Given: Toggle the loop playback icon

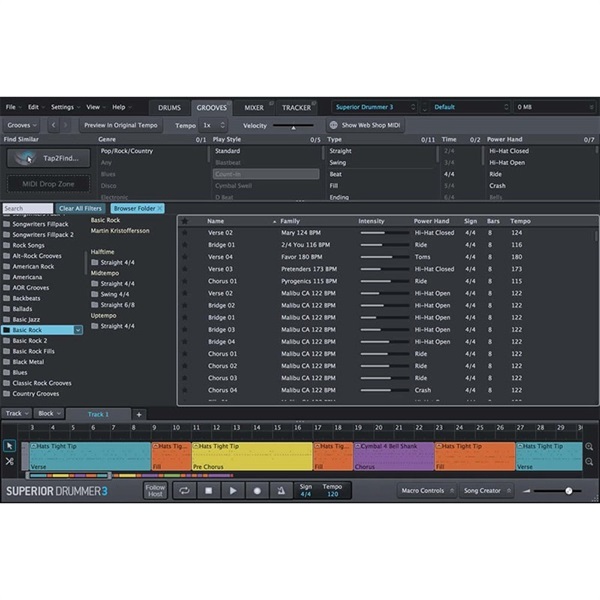Looking at the screenshot, I should tap(184, 491).
